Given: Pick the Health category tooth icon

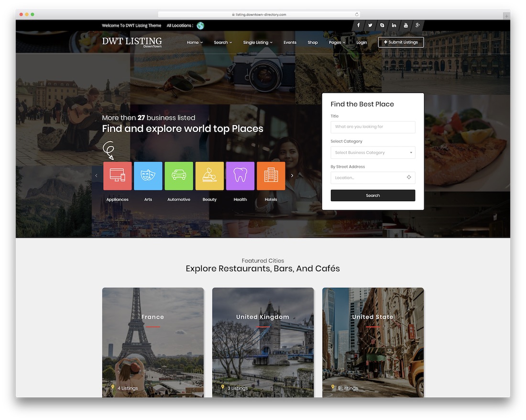Looking at the screenshot, I should click(x=240, y=176).
